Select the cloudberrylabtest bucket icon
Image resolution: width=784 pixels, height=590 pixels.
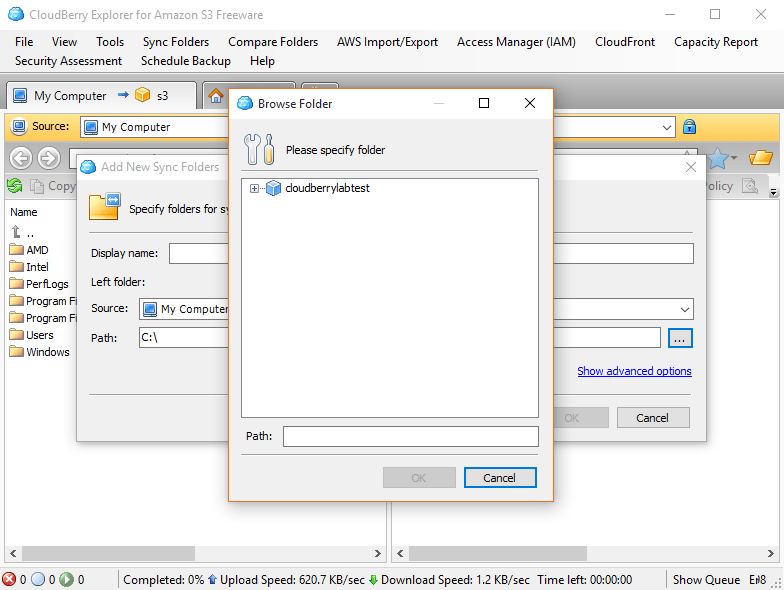(273, 188)
